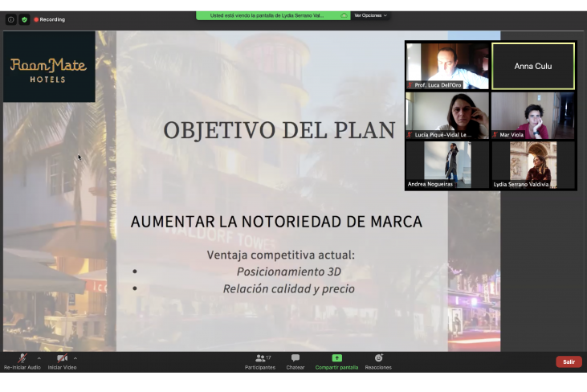The image size is (587, 392).
Task: Unmute the microphone with Re-iniciar Audio
Action: (x=22, y=361)
